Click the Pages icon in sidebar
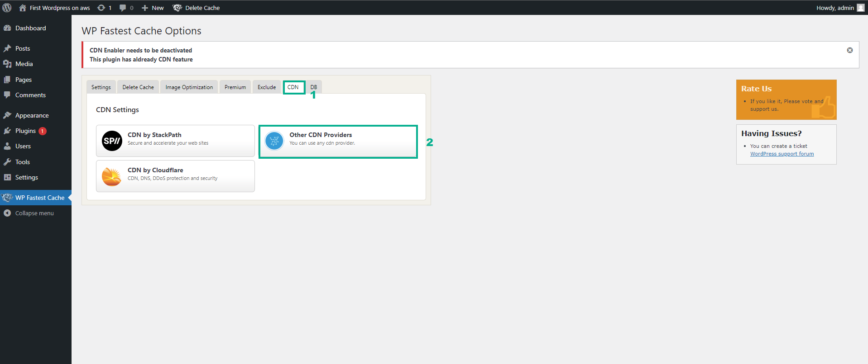Screen dimensions: 868x364 (x=7, y=80)
